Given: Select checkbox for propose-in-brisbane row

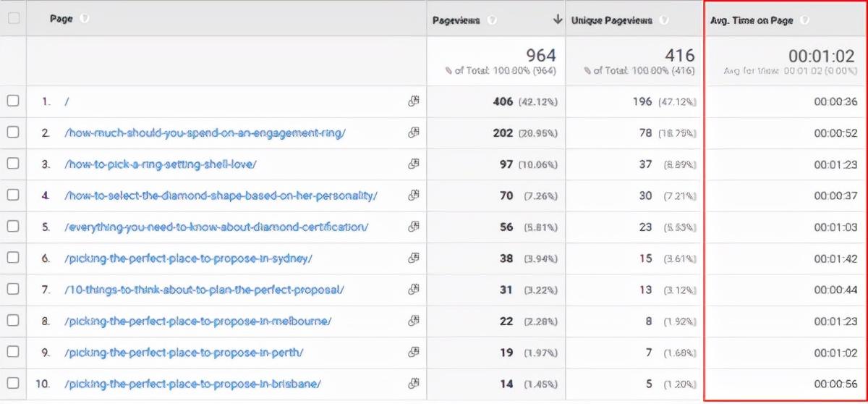Looking at the screenshot, I should [x=13, y=383].
